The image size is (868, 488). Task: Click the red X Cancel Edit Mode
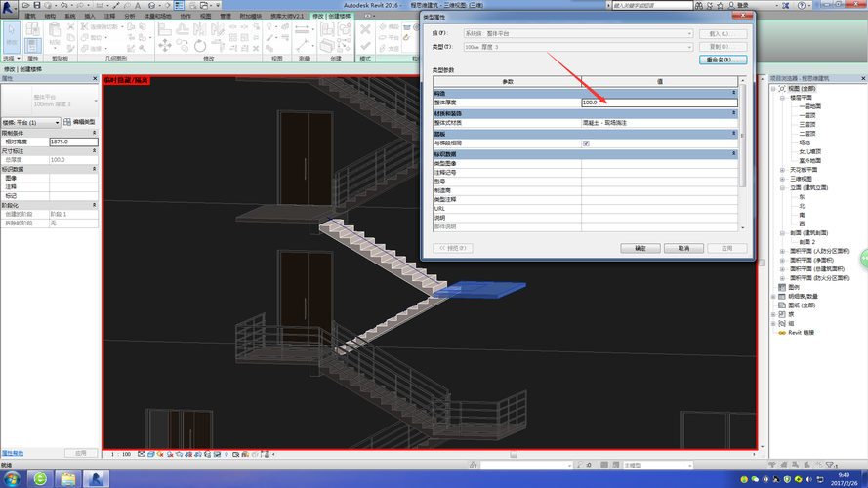click(x=365, y=30)
